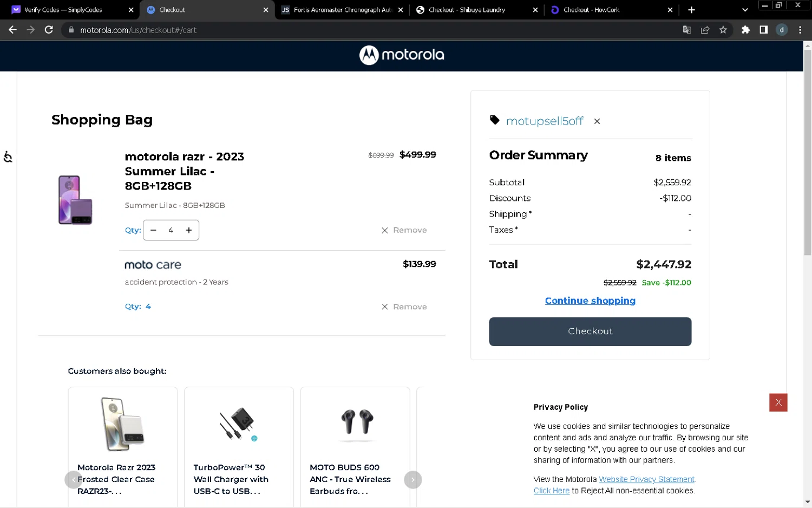Close the Shibuya Laundry tab
Screen dimensions: 812x508
(x=535, y=10)
